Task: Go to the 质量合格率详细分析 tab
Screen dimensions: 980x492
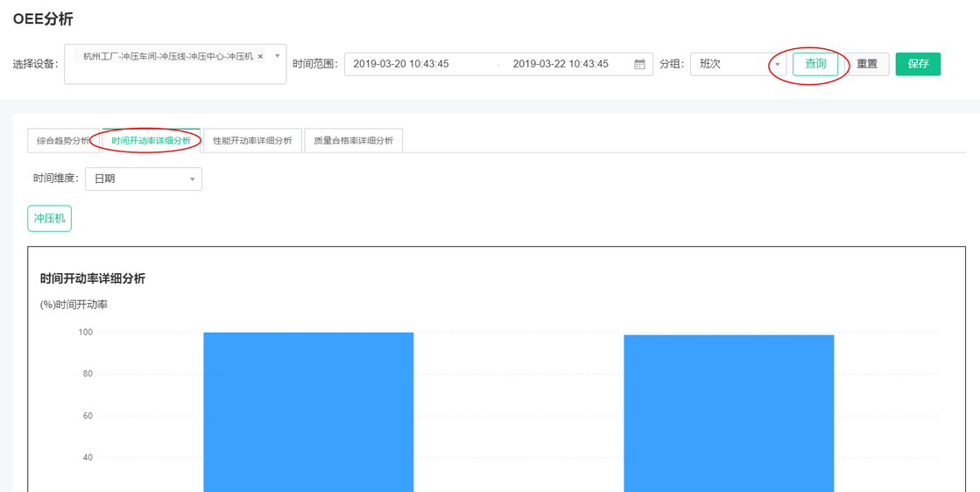Action: 354,140
